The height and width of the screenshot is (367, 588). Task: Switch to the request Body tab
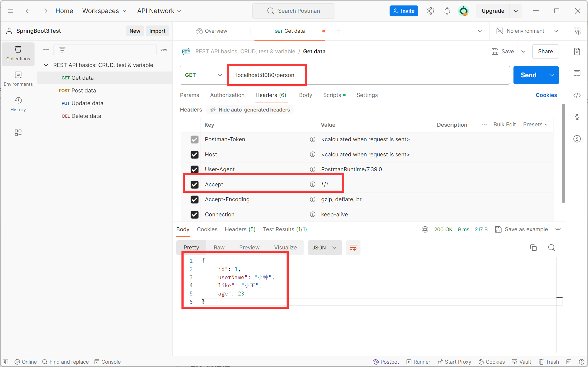[305, 95]
